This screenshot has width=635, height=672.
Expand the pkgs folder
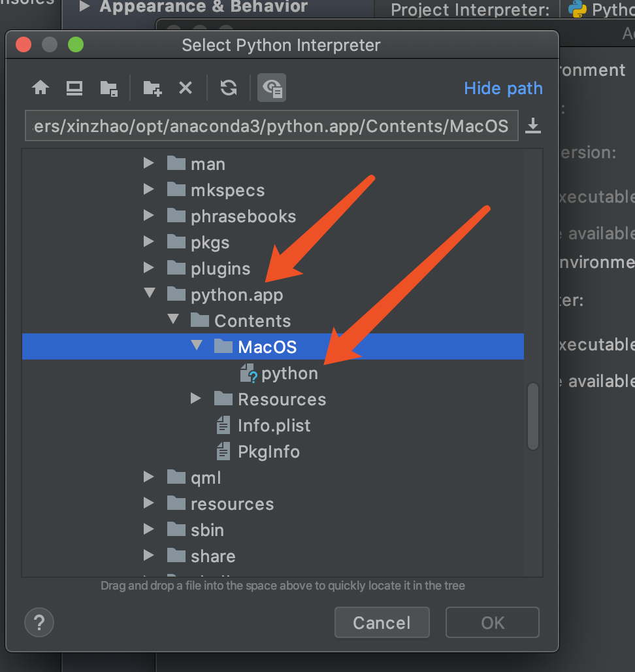point(148,241)
